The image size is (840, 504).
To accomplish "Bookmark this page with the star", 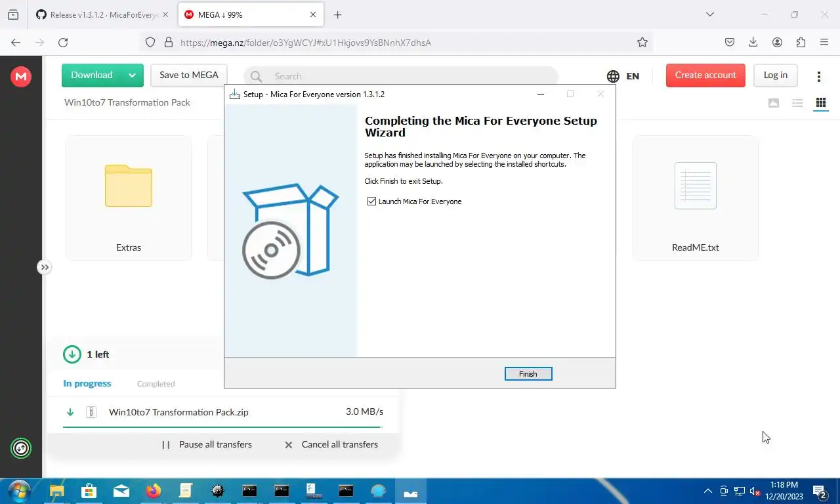I will coord(642,42).
